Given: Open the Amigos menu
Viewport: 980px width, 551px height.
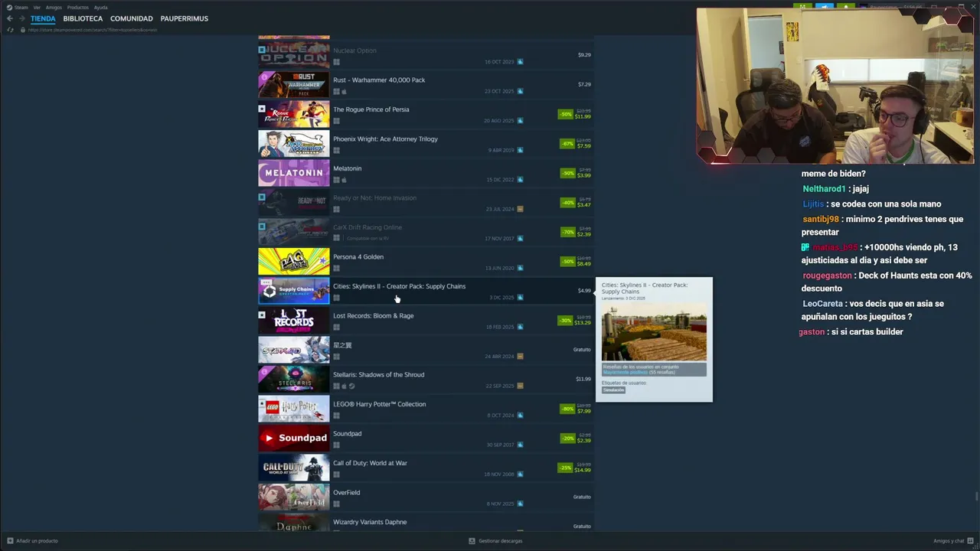Looking at the screenshot, I should click(x=54, y=8).
